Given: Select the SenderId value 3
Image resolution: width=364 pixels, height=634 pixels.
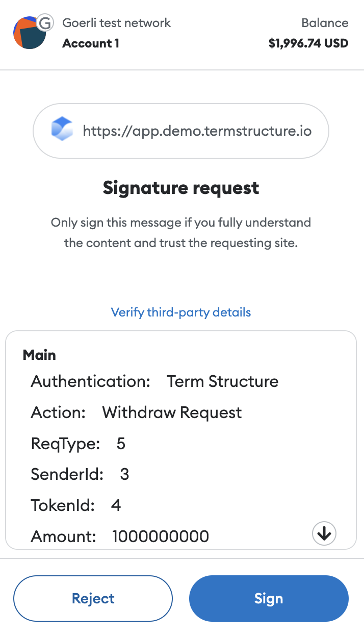Looking at the screenshot, I should 124,475.
